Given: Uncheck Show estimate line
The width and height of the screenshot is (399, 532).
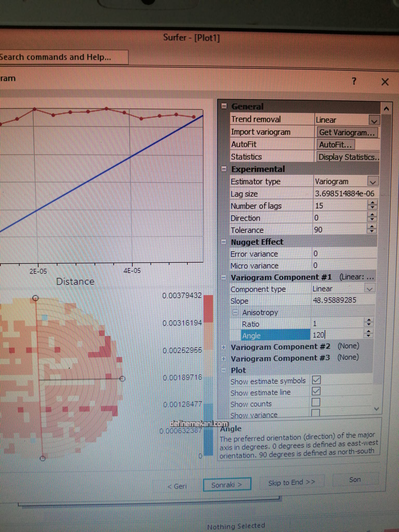Looking at the screenshot, I should [316, 391].
